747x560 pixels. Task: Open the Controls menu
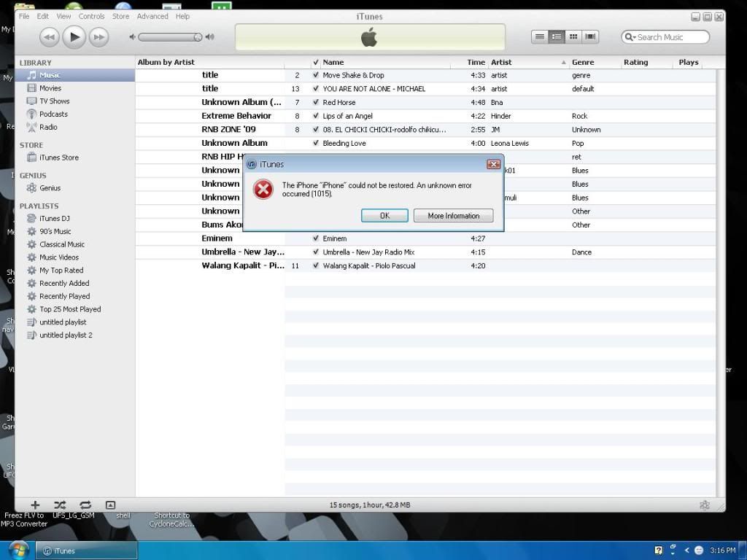click(x=91, y=16)
